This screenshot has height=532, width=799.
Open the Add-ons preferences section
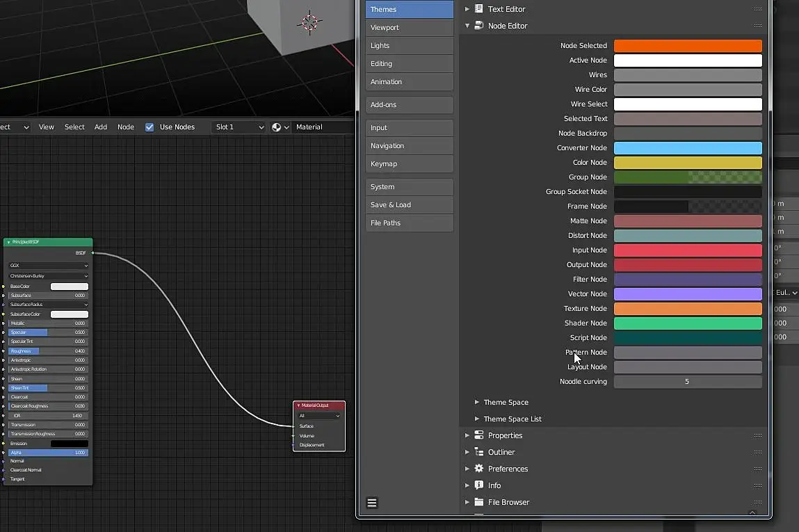tap(409, 105)
